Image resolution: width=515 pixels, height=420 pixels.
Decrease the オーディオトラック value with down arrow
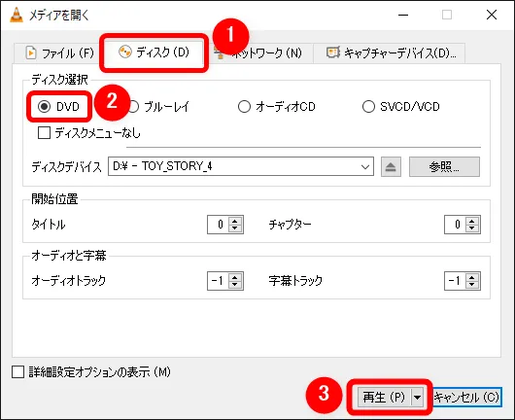[235, 285]
